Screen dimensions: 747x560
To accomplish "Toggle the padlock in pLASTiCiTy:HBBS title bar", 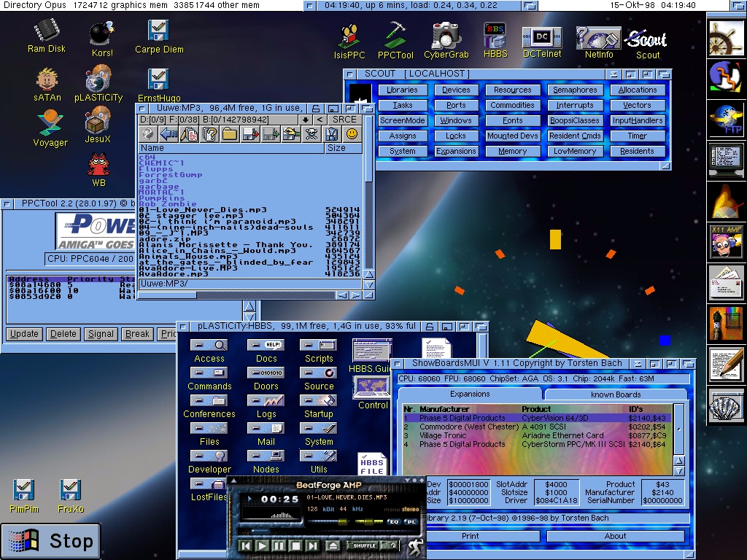I will click(x=429, y=327).
